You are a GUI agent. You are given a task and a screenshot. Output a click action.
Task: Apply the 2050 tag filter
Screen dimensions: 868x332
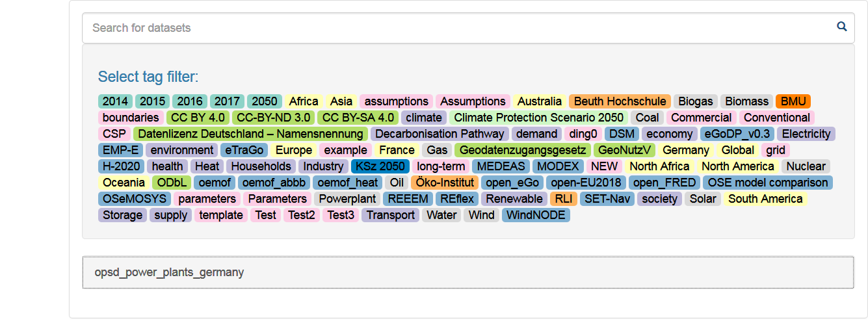pyautogui.click(x=265, y=101)
